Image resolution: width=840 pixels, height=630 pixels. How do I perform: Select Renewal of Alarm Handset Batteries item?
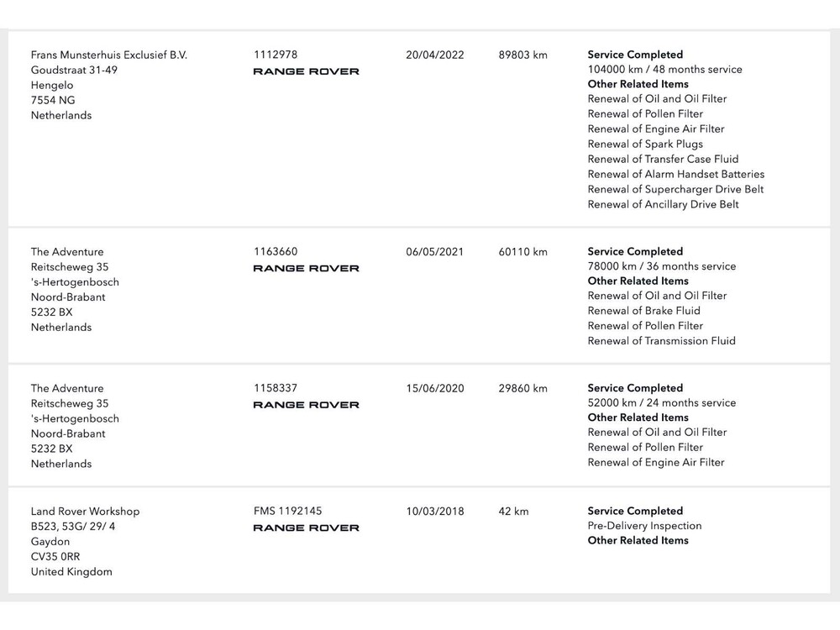click(676, 175)
